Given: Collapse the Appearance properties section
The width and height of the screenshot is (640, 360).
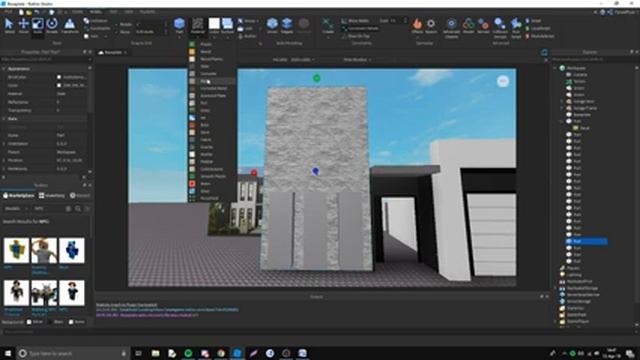Looking at the screenshot, I should pos(4,69).
